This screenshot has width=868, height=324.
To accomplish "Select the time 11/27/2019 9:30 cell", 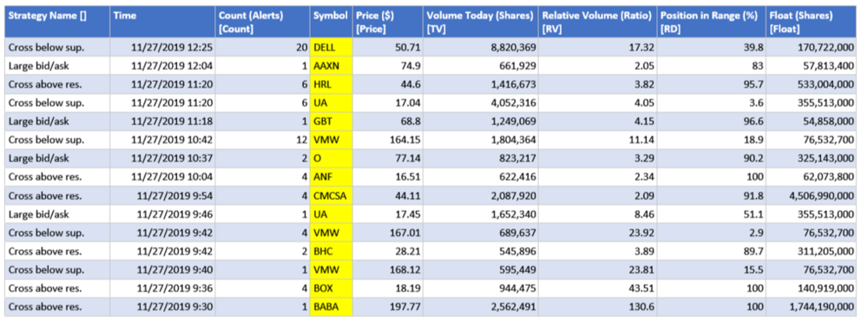I will point(163,307).
